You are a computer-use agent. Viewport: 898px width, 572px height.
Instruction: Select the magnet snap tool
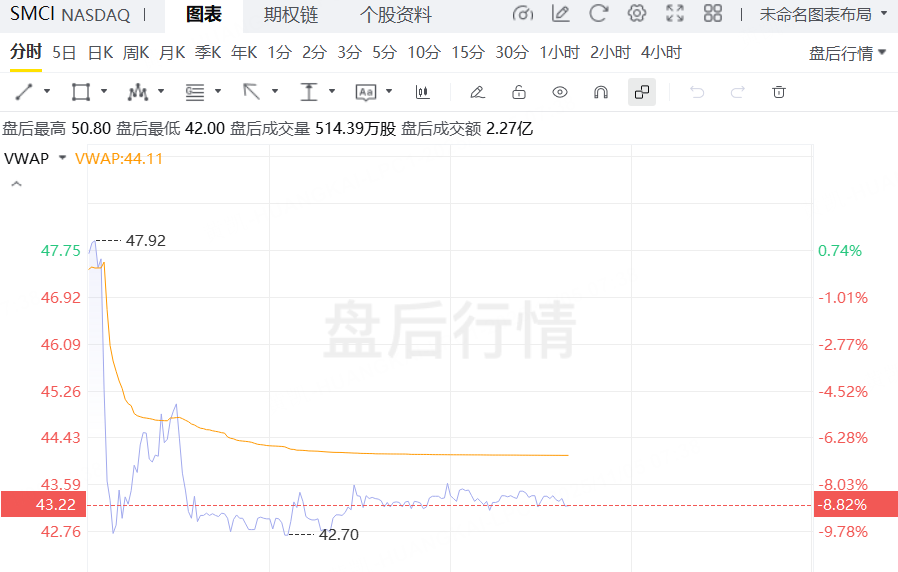click(601, 92)
